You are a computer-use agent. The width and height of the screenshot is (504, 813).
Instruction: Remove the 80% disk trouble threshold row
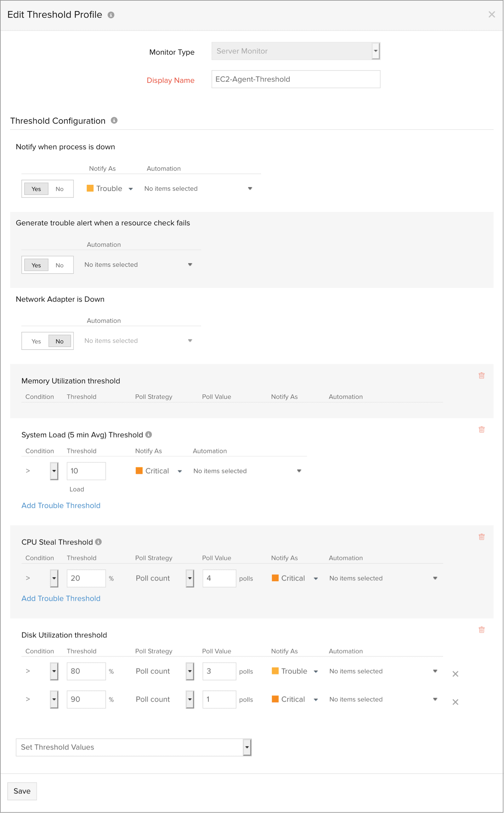(455, 674)
